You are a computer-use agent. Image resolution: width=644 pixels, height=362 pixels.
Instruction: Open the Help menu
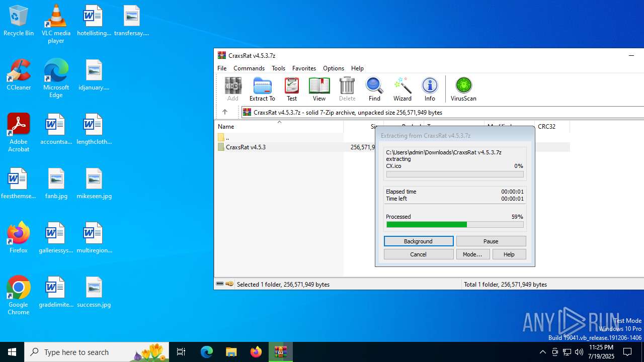357,68
